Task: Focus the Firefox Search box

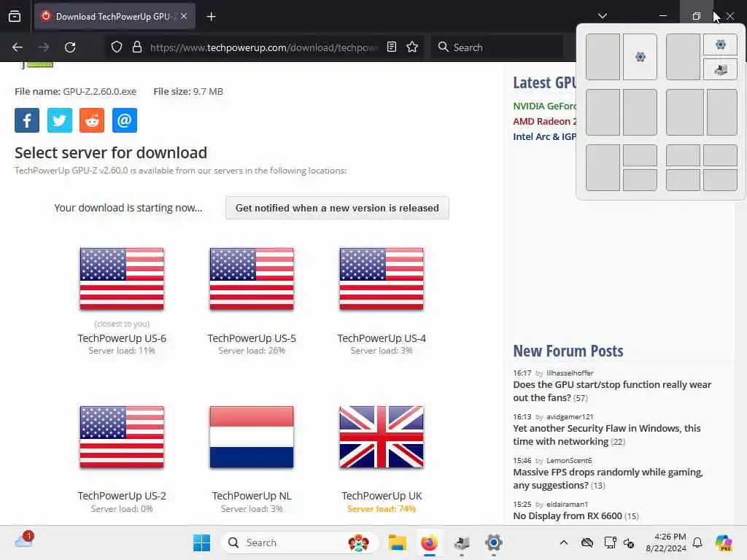Action: point(498,47)
